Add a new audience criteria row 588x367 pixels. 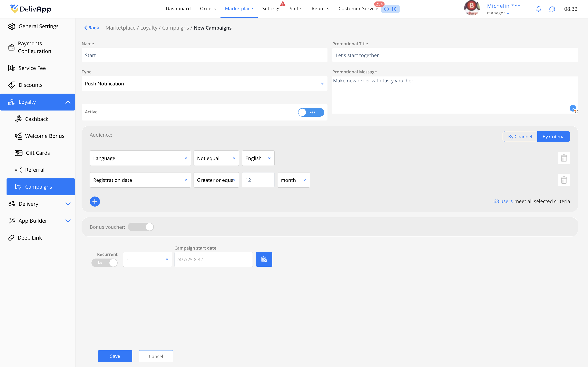coord(95,201)
